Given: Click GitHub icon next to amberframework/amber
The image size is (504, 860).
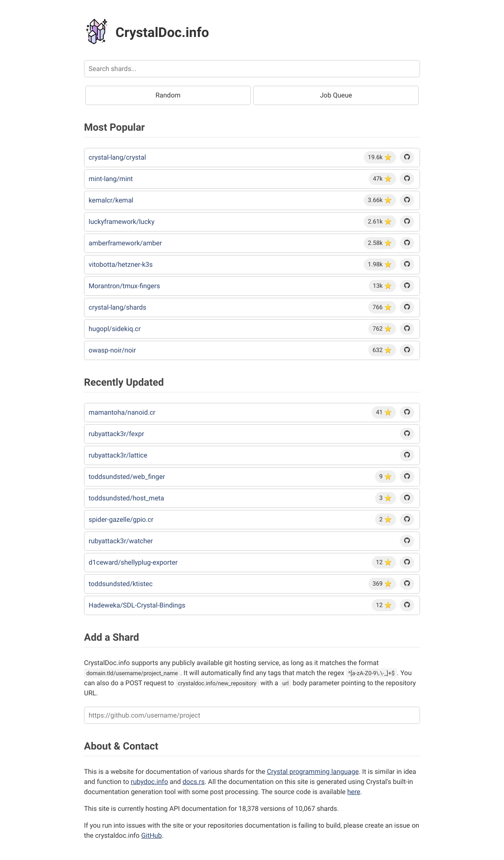Looking at the screenshot, I should (x=407, y=243).
